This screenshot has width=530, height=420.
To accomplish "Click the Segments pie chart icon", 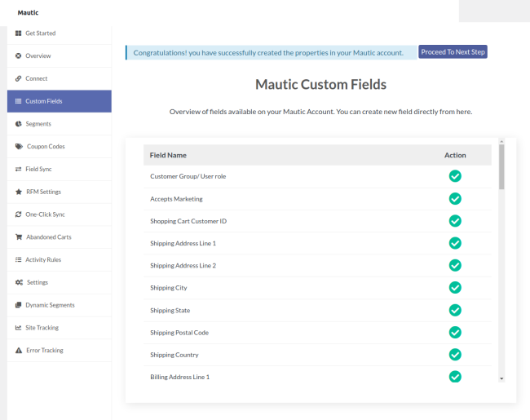I will pos(18,124).
